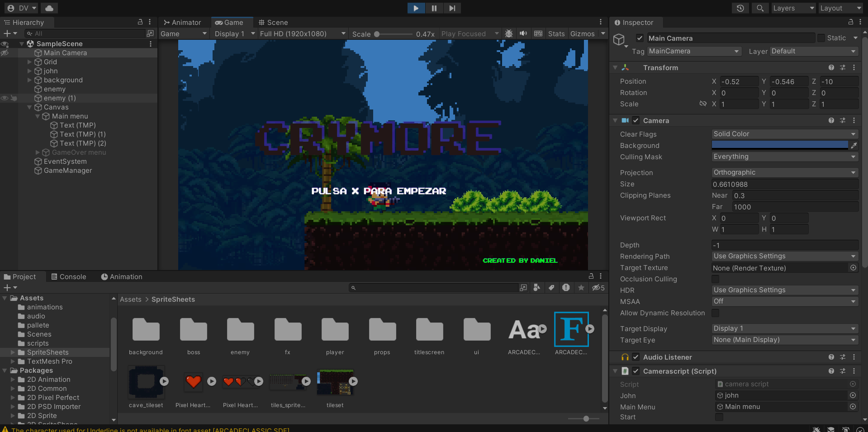
Task: Toggle constrained proportions for Scale
Action: coord(703,104)
